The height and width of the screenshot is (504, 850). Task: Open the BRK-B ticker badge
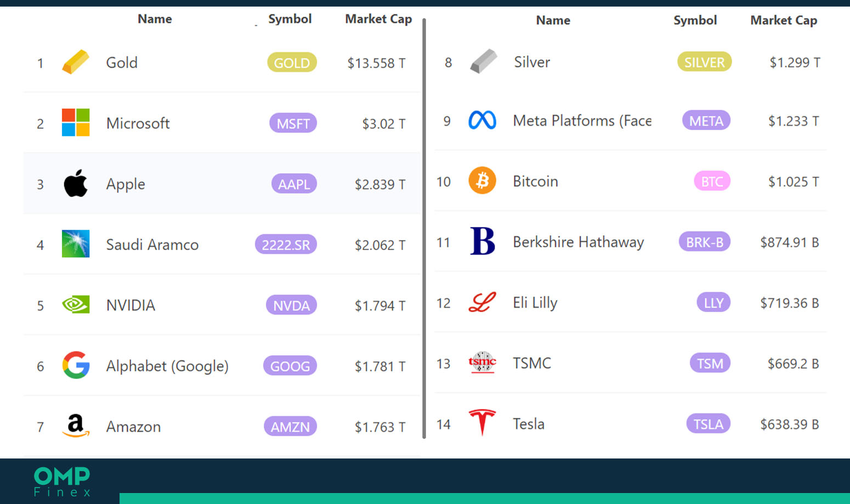click(x=705, y=242)
